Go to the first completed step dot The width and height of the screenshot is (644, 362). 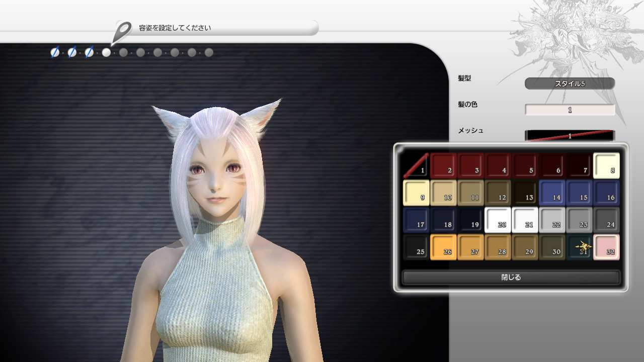(55, 52)
